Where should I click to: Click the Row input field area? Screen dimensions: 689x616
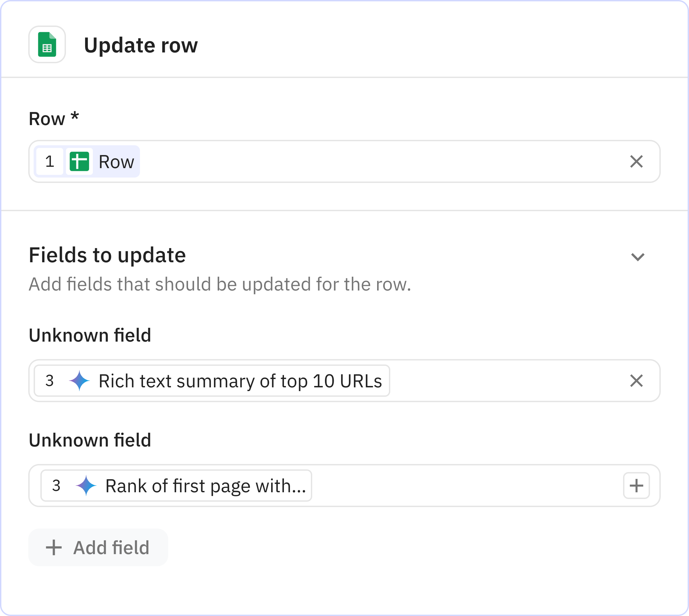pyautogui.click(x=344, y=161)
